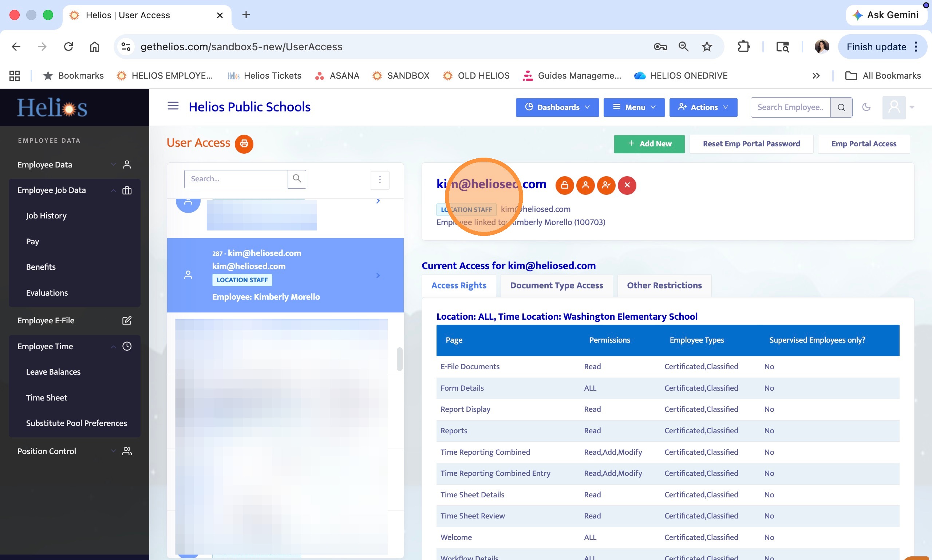This screenshot has width=932, height=560.
Task: Open the browser extensions puzzle icon
Action: coord(743,47)
